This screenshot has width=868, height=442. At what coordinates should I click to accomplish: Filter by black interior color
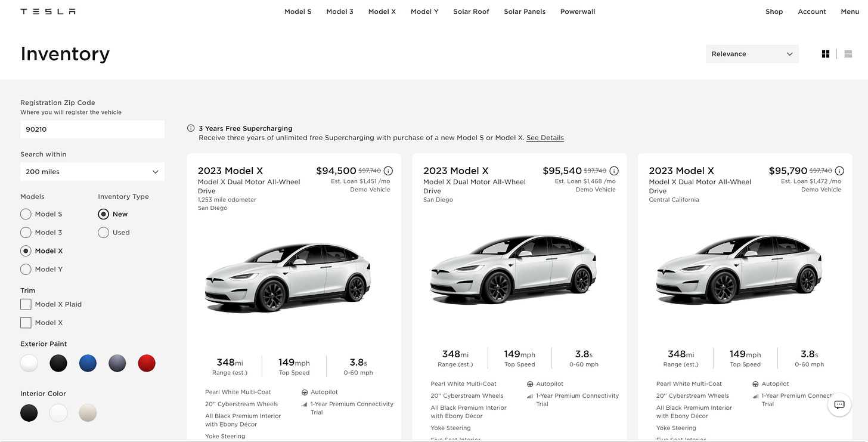tap(29, 413)
